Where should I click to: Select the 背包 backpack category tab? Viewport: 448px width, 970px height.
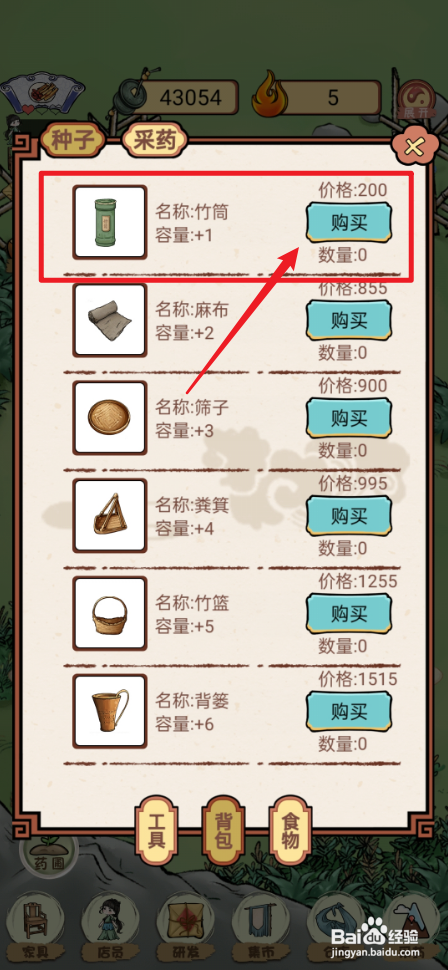(224, 830)
